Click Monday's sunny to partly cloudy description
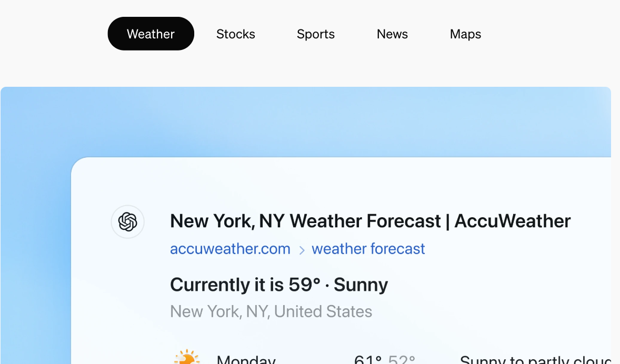This screenshot has width=620, height=364. pos(534,360)
